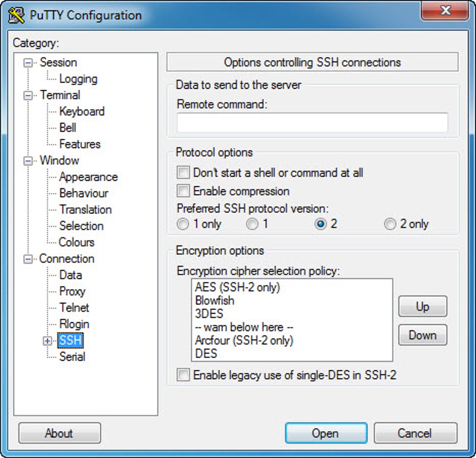Focus the Remote command field

click(312, 122)
